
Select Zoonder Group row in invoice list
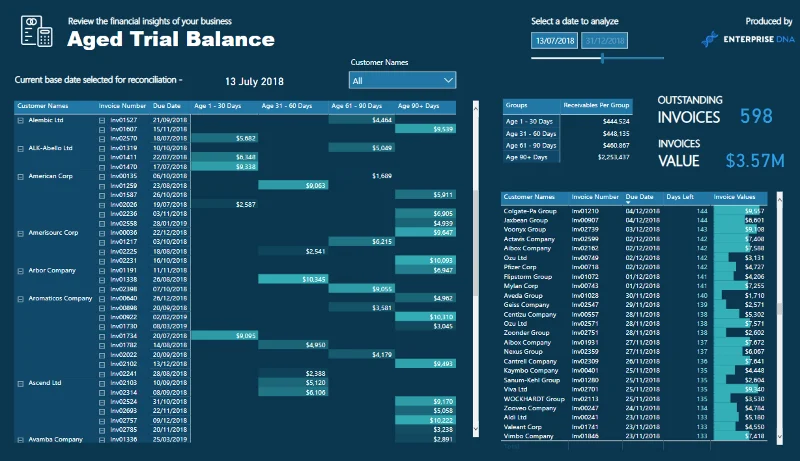[634, 333]
